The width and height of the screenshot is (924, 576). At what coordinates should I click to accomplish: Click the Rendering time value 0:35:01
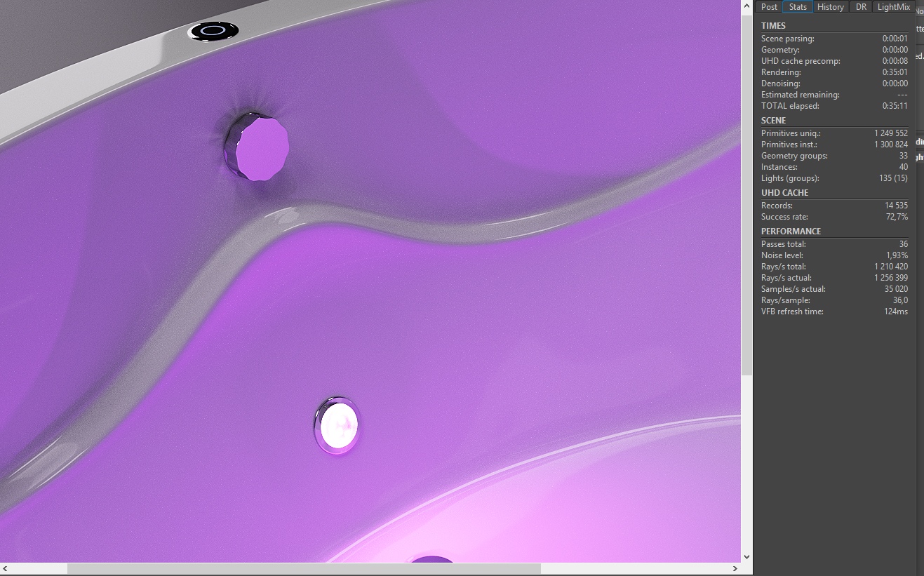pos(895,73)
